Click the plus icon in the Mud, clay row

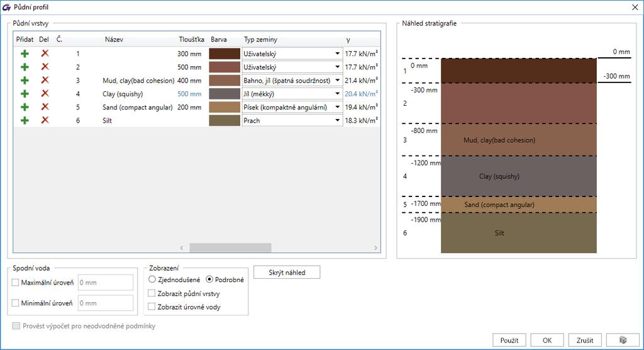click(x=25, y=80)
